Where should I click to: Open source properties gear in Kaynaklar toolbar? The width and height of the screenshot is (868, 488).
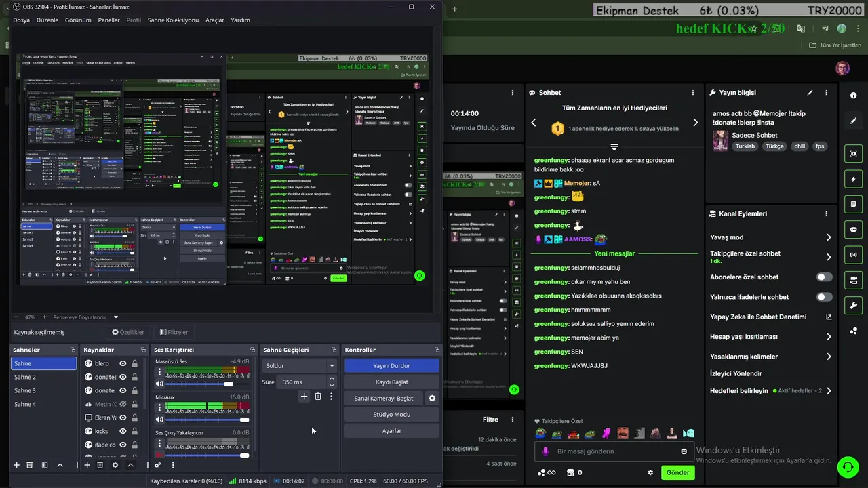115,465
